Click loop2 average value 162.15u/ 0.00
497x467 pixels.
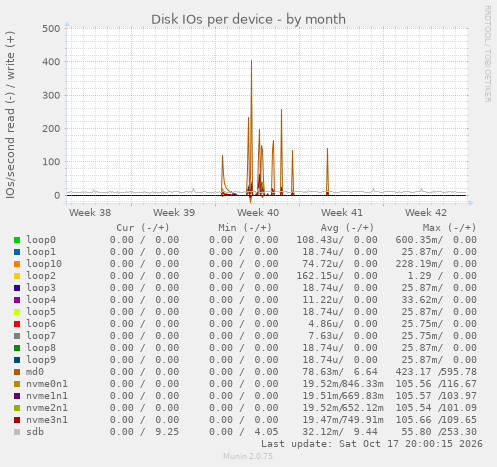337,276
